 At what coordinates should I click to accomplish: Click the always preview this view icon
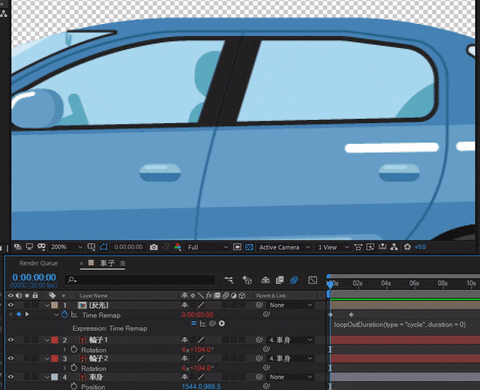pos(18,247)
